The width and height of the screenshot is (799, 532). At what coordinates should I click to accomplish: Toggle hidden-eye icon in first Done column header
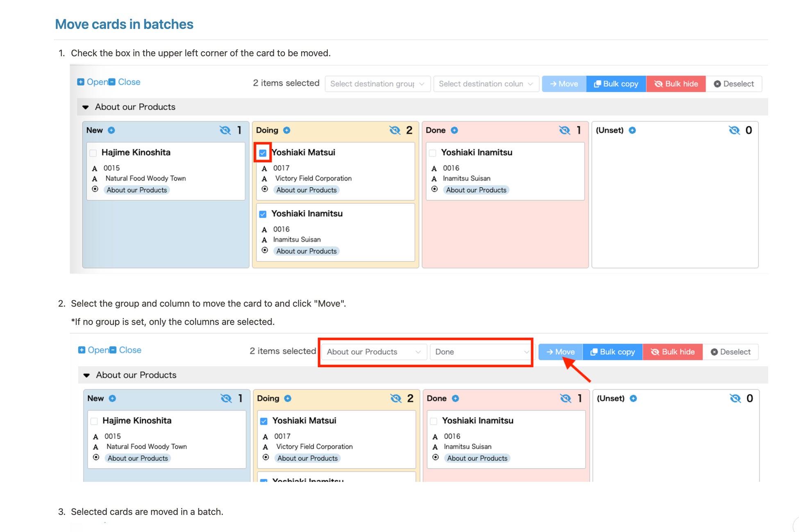(565, 130)
